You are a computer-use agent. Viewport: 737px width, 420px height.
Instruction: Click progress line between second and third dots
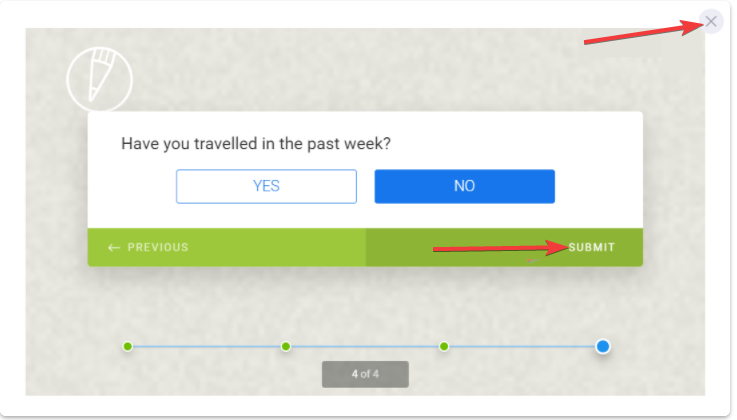pyautogui.click(x=365, y=346)
